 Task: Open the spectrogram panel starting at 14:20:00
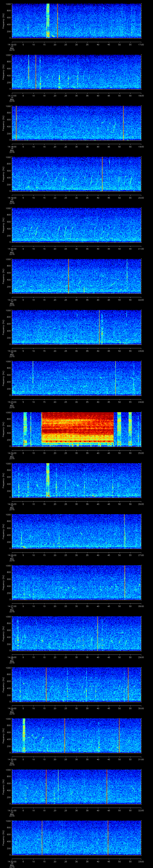(76, 225)
